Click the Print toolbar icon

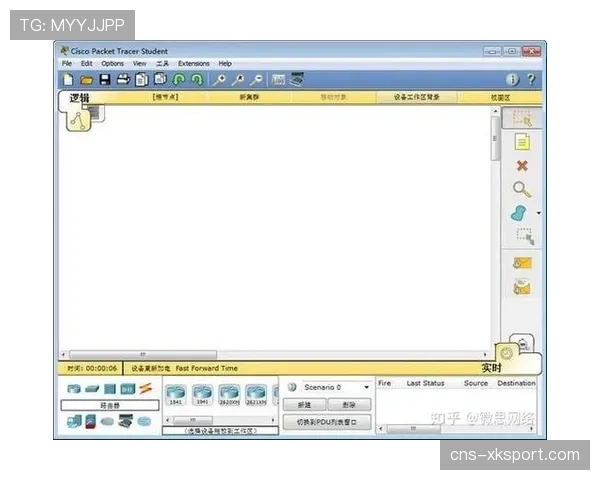(x=123, y=79)
